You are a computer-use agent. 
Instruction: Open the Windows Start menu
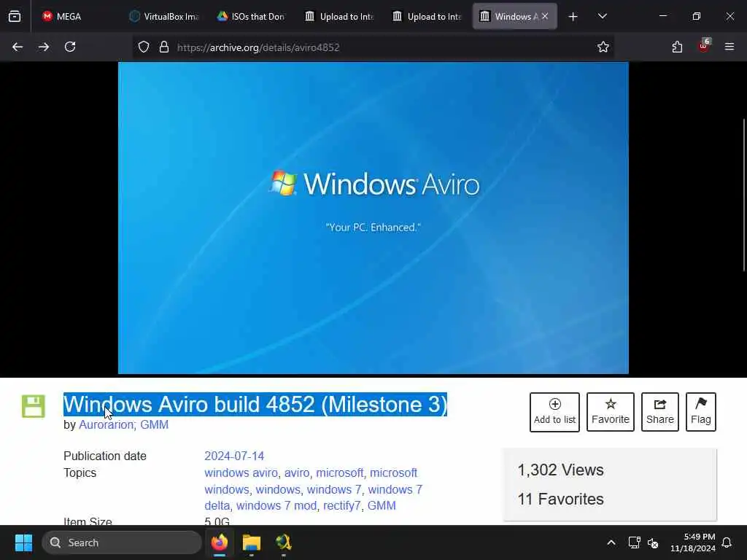[x=23, y=542]
